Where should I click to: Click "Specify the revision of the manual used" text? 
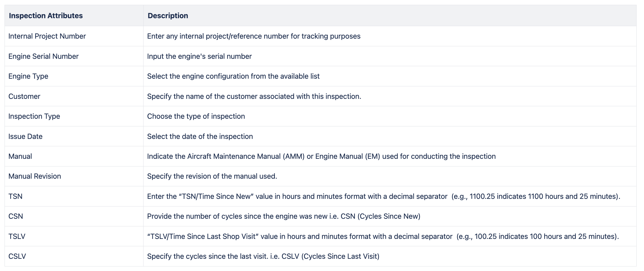click(212, 176)
